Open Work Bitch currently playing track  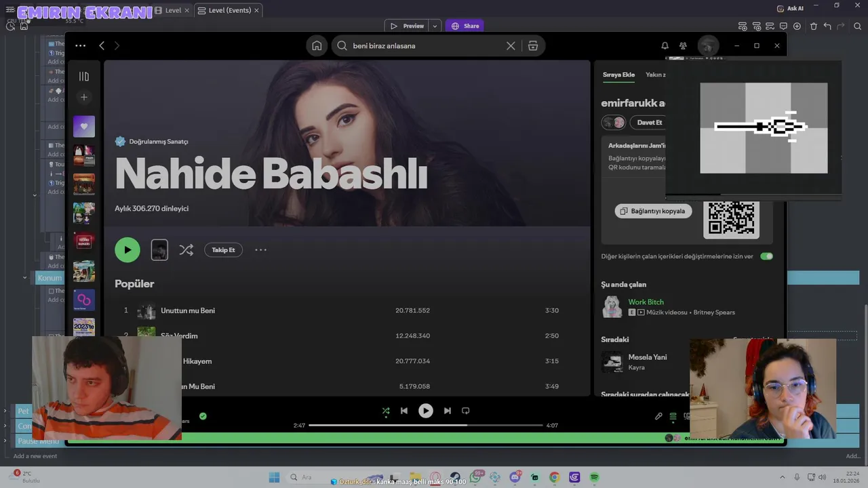(646, 302)
